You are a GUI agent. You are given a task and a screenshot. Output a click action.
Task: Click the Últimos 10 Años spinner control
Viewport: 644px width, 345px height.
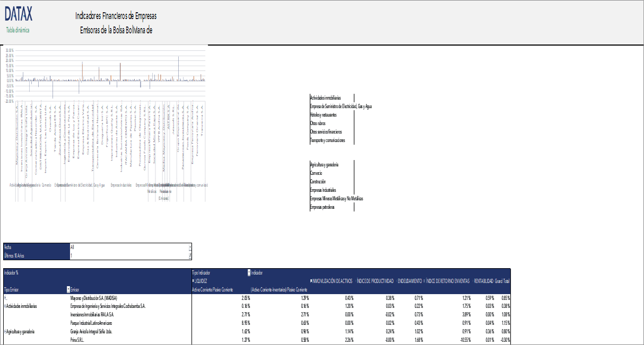point(189,255)
